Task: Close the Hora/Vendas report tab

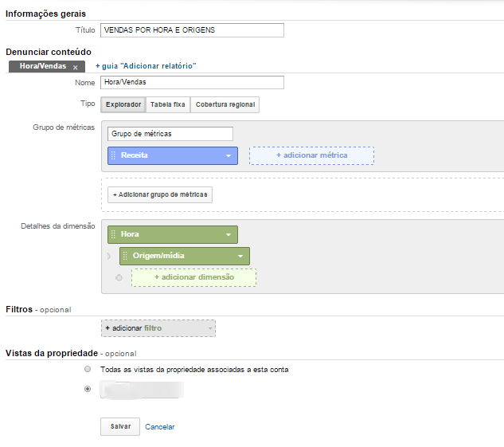Action: coord(75,67)
